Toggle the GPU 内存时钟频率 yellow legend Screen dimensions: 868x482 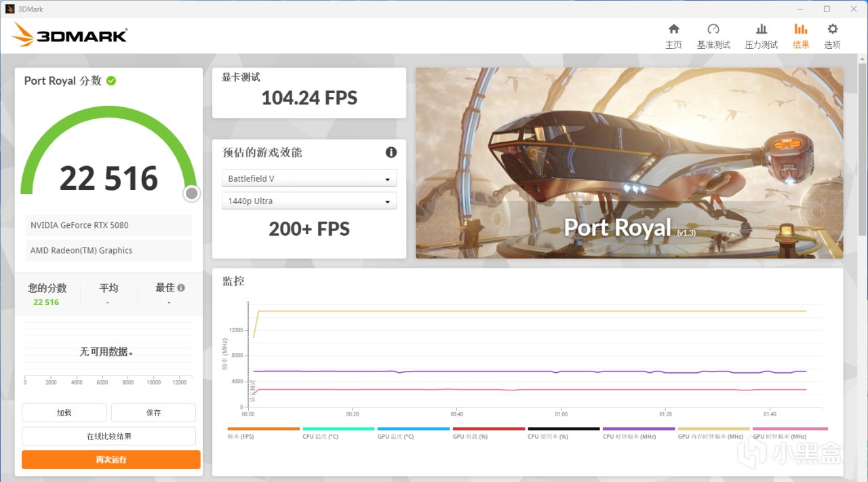[x=714, y=433]
